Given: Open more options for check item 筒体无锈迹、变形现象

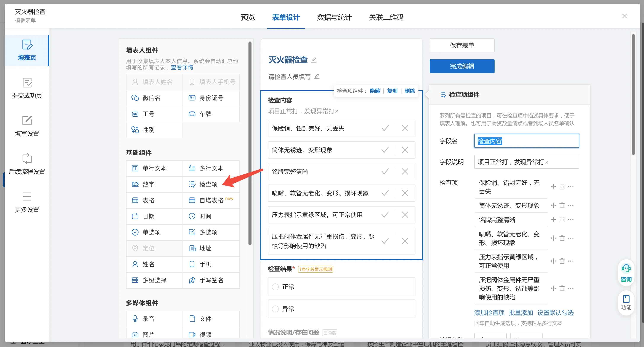Looking at the screenshot, I should coord(571,205).
